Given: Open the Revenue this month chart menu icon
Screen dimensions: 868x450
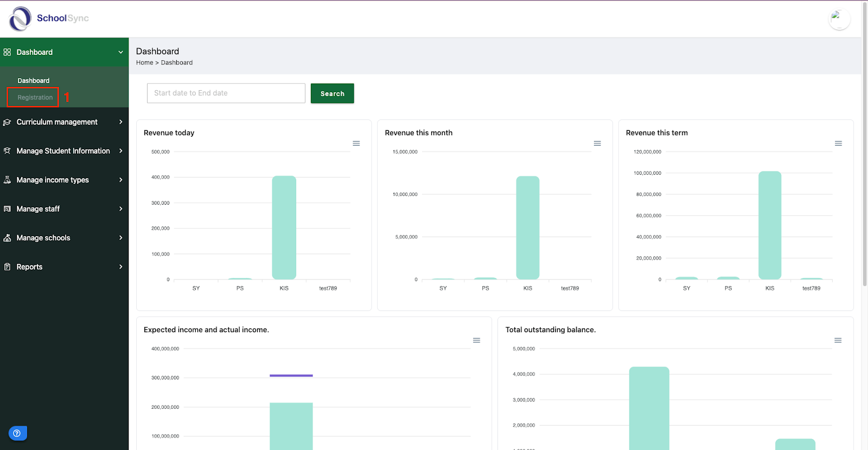Looking at the screenshot, I should pos(597,143).
